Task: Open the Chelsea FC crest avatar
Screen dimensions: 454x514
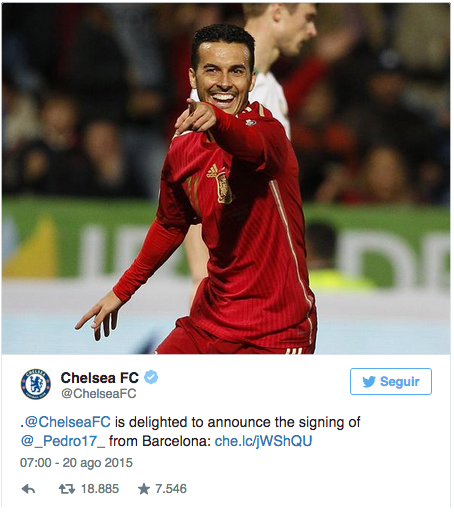Action: point(36,384)
